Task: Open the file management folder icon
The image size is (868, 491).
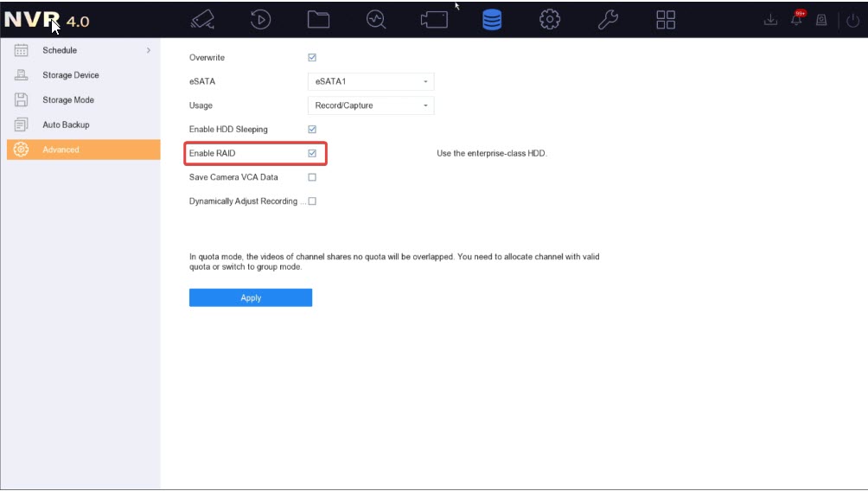Action: click(318, 20)
